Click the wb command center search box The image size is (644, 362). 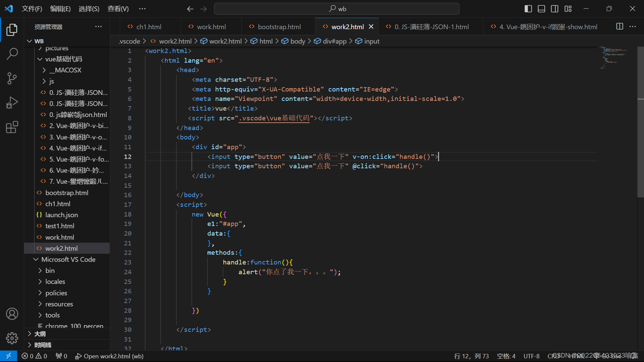pos(337,9)
